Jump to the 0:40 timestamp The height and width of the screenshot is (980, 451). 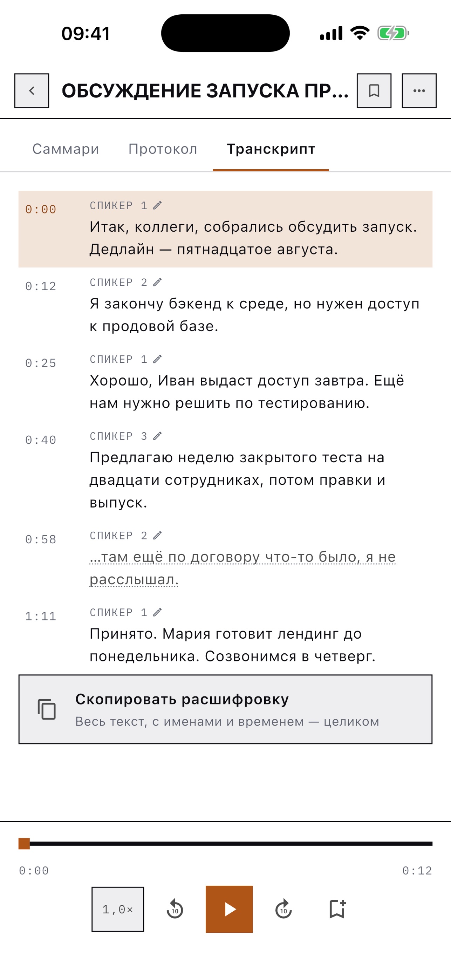click(41, 440)
